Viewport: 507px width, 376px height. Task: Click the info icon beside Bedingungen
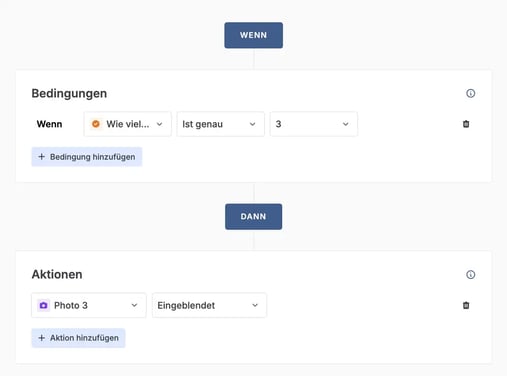pos(470,93)
